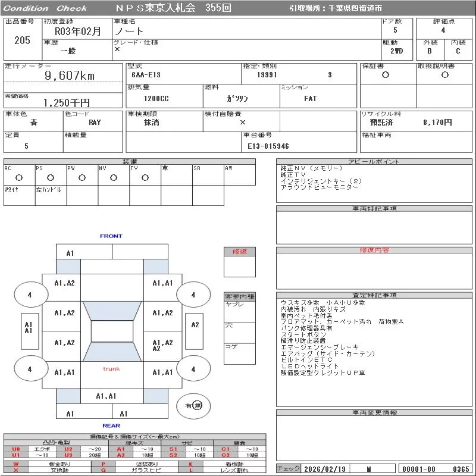The width and height of the screenshot is (476, 476).
Task: Expand the 車両変更情報 section header
Action: tap(374, 412)
